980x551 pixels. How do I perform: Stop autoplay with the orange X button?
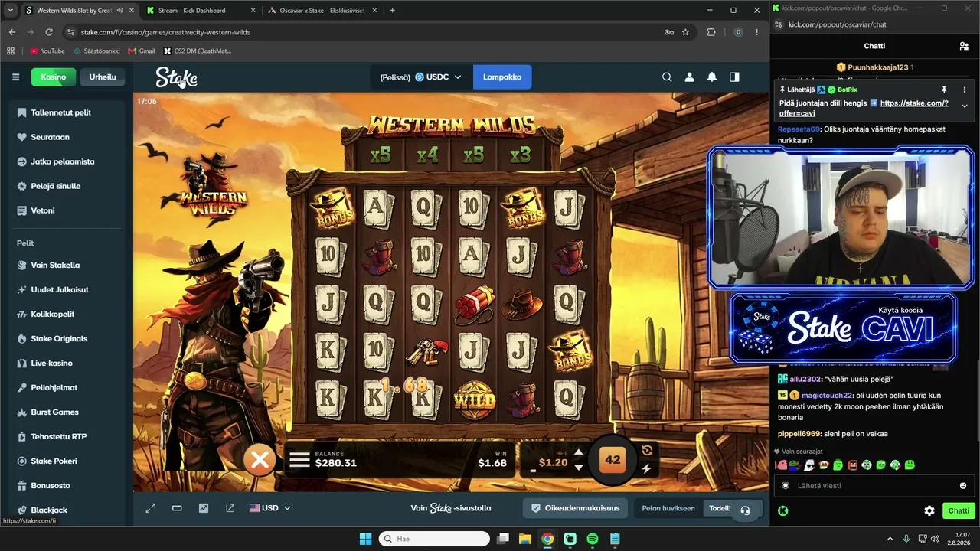(260, 459)
